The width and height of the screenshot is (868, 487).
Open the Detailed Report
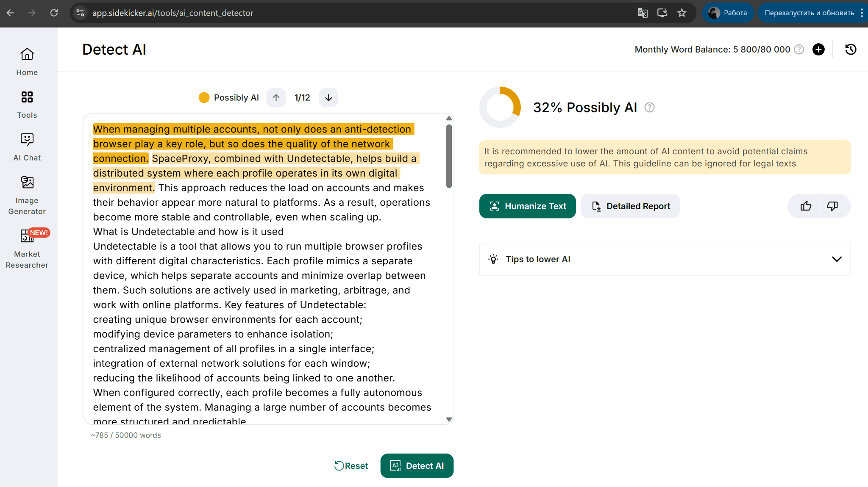[630, 206]
